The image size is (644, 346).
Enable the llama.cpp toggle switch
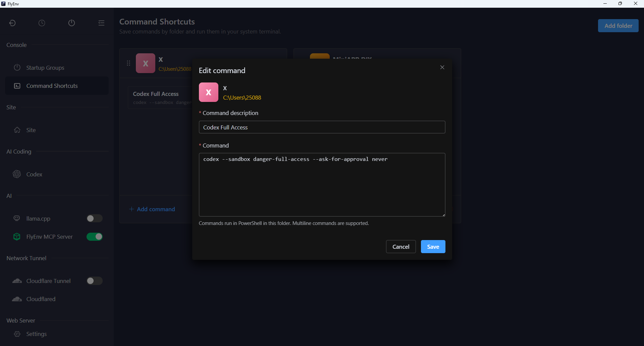tap(94, 219)
